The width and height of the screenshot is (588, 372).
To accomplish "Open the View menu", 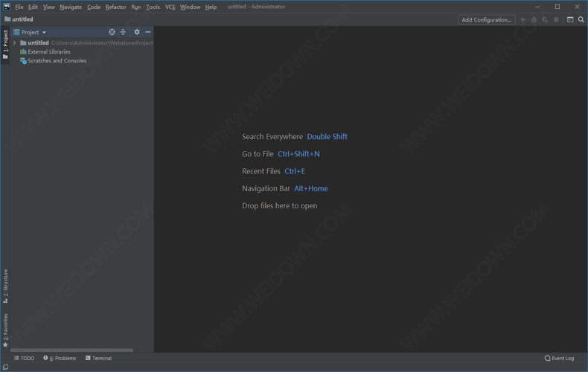I will (48, 7).
